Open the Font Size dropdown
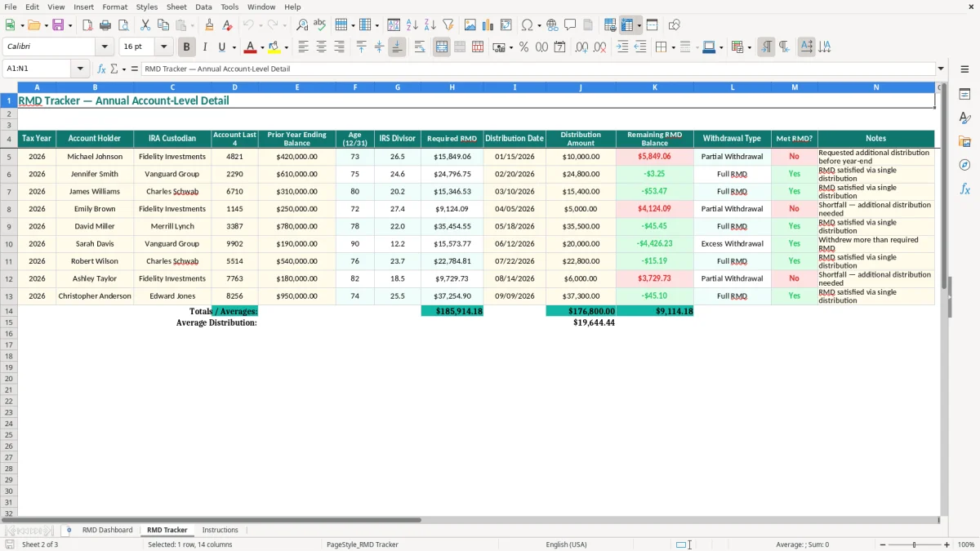This screenshot has width=980, height=551. tap(163, 47)
